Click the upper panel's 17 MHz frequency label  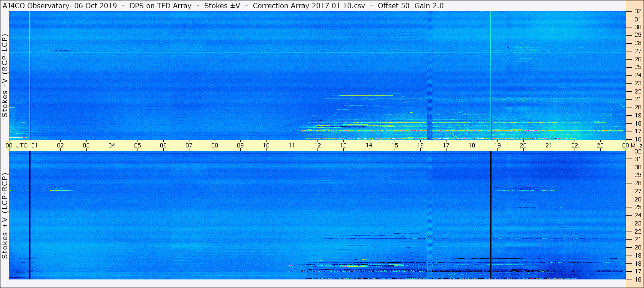(637, 131)
